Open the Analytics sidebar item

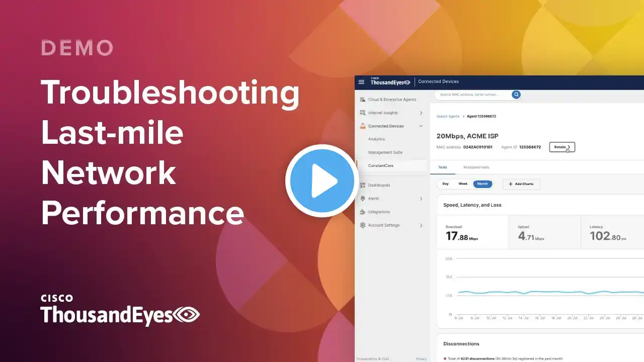376,139
